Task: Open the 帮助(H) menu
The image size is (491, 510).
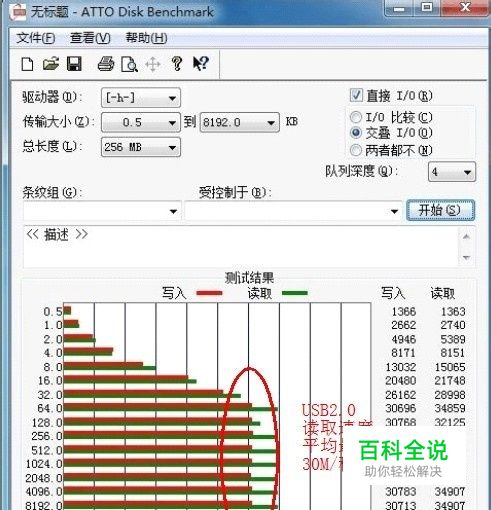Action: (146, 38)
